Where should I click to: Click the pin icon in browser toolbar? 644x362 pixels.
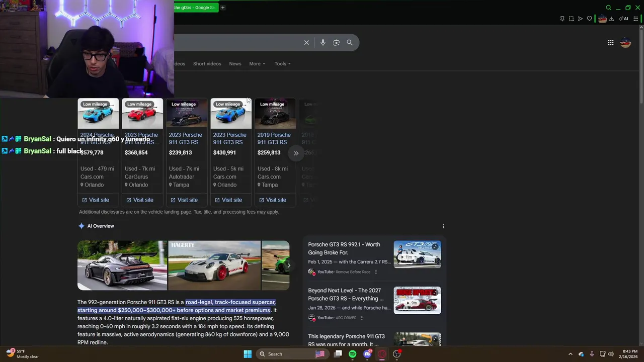[562, 19]
